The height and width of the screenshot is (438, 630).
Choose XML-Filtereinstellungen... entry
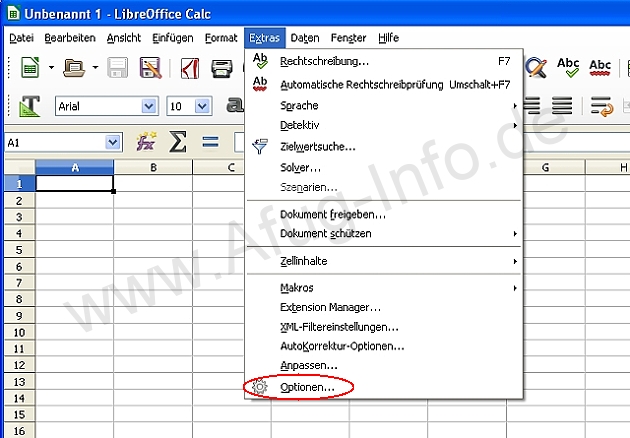(x=384, y=327)
